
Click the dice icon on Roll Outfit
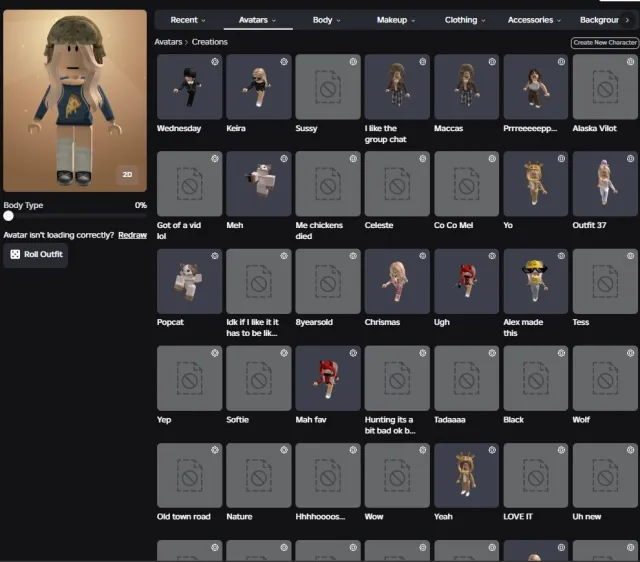[x=15, y=254]
